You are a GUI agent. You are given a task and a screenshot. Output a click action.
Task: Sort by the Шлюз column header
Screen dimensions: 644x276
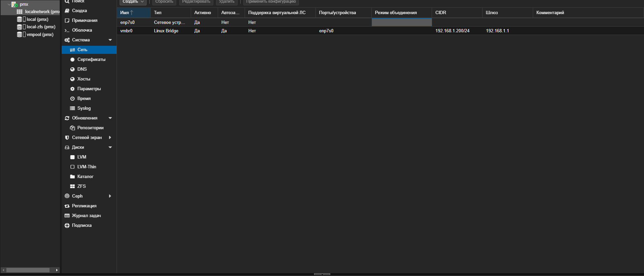coord(508,13)
